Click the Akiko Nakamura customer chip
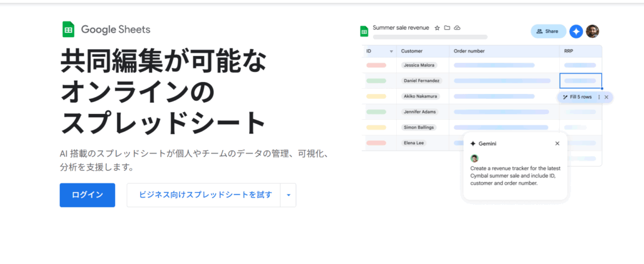Viewport: 644px width, 264px height. 420,96
